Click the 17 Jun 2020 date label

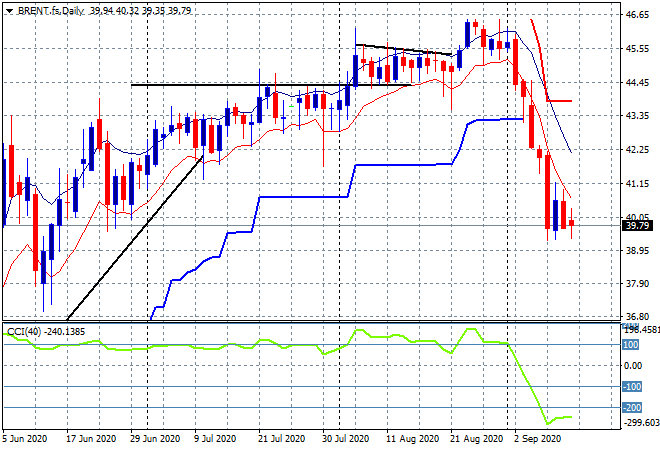coord(91,439)
